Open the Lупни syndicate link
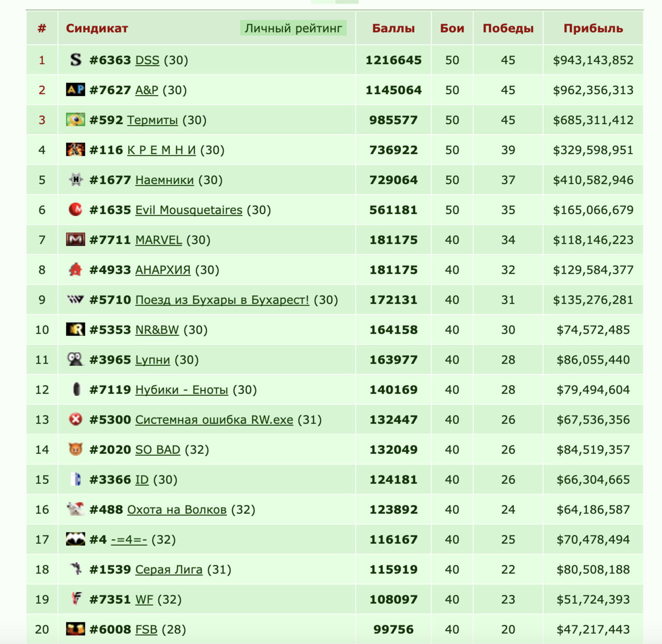Screen dimensions: 662x644 [x=153, y=360]
